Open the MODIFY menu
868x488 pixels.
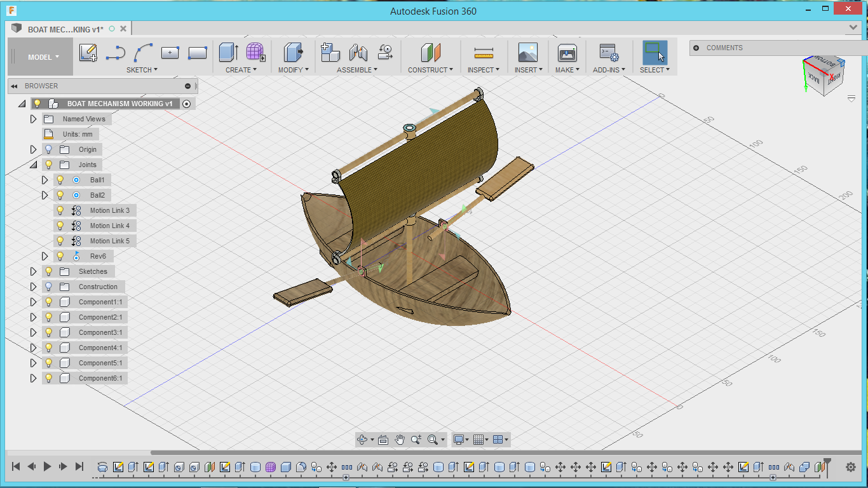pos(293,70)
